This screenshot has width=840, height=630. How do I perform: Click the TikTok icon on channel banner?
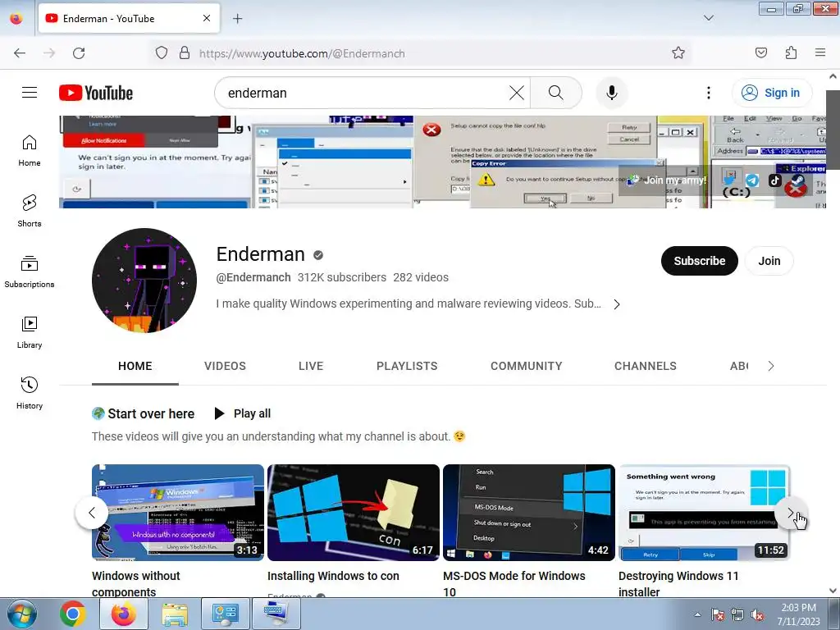point(775,180)
